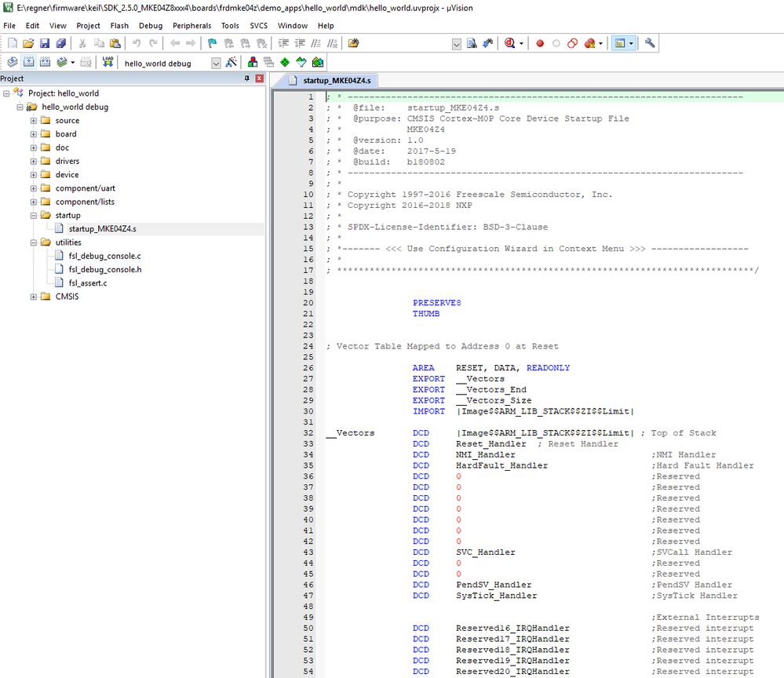Click the Rebuild all target files icon
The height and width of the screenshot is (678, 784).
(45, 62)
